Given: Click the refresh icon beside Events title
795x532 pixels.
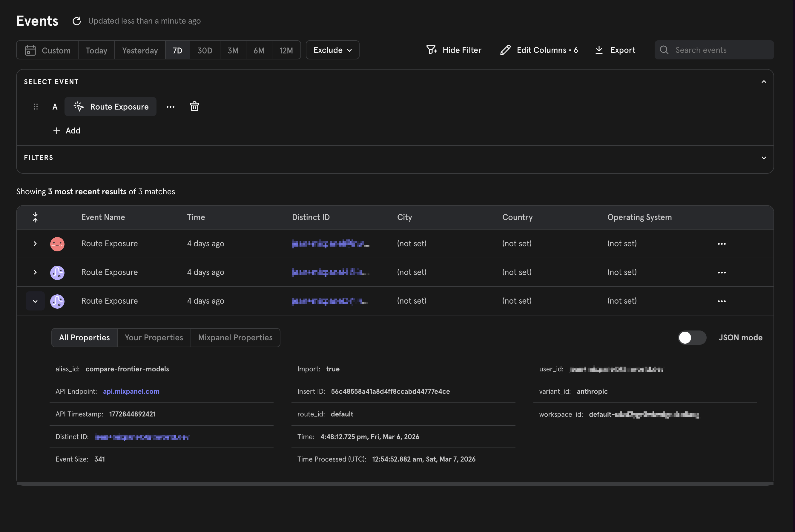Looking at the screenshot, I should point(77,21).
